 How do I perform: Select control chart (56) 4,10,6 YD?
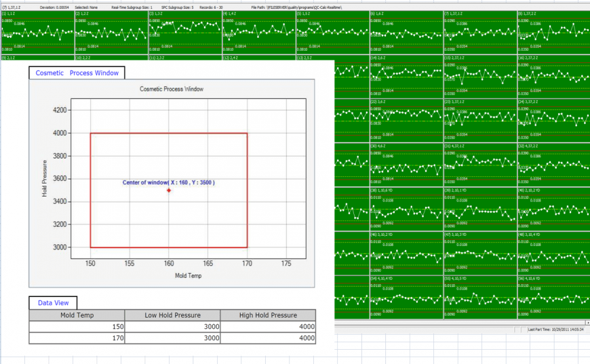point(553,296)
